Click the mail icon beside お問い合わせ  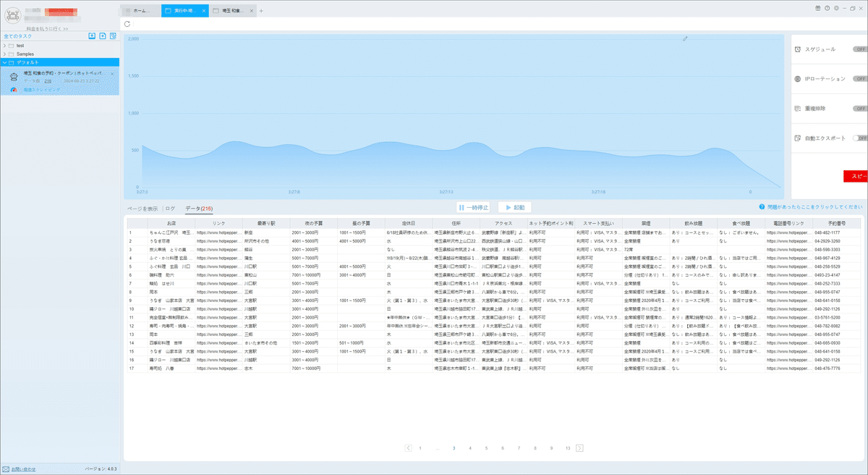click(6, 468)
